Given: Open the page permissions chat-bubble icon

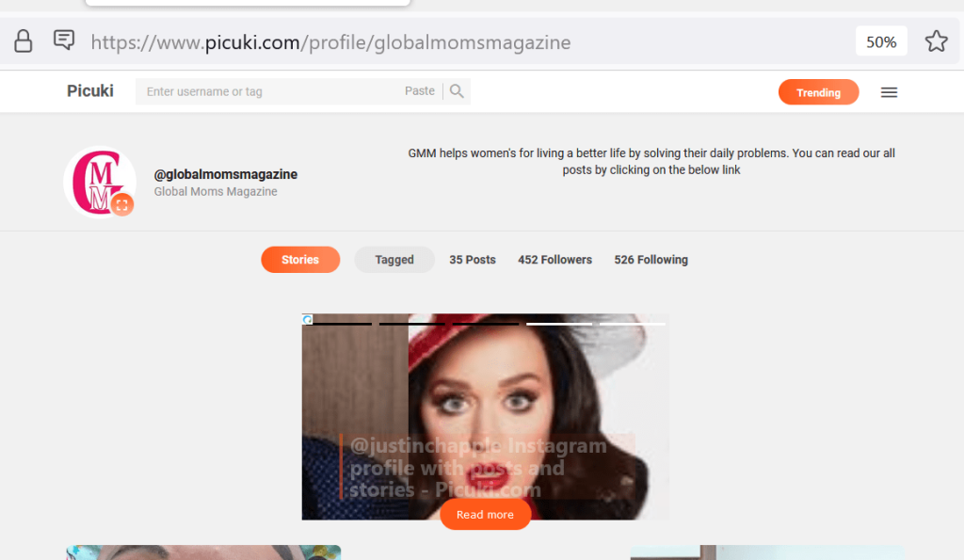Looking at the screenshot, I should click(64, 40).
